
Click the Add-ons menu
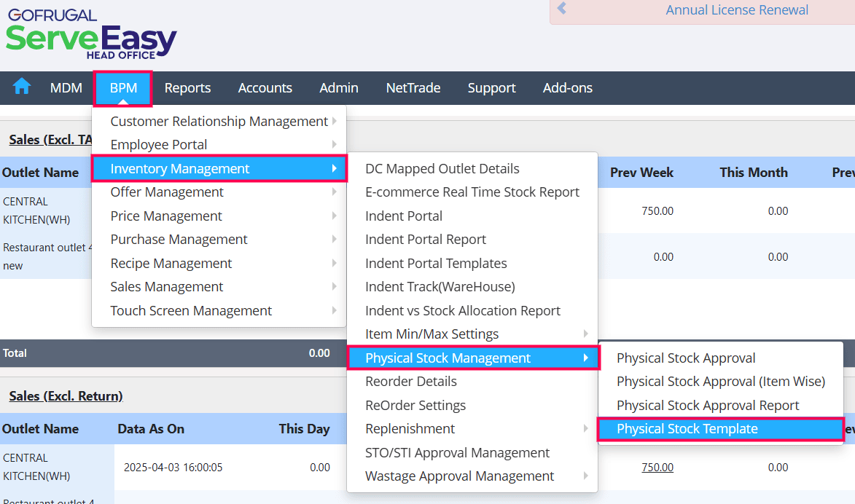[x=567, y=88]
